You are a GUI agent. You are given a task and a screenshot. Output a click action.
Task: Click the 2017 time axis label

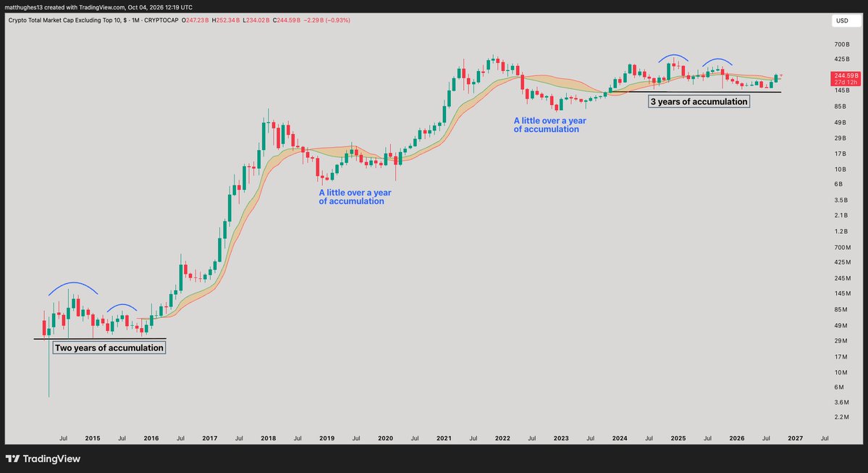pos(210,438)
